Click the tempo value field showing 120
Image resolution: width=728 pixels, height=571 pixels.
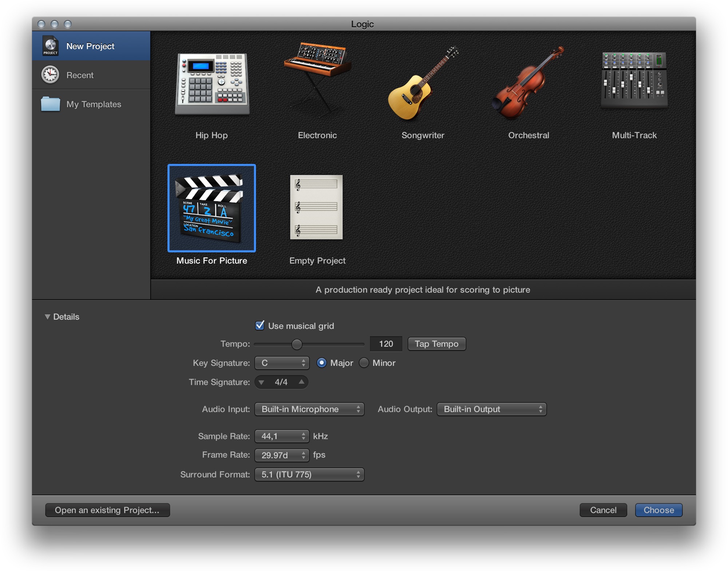(x=386, y=344)
